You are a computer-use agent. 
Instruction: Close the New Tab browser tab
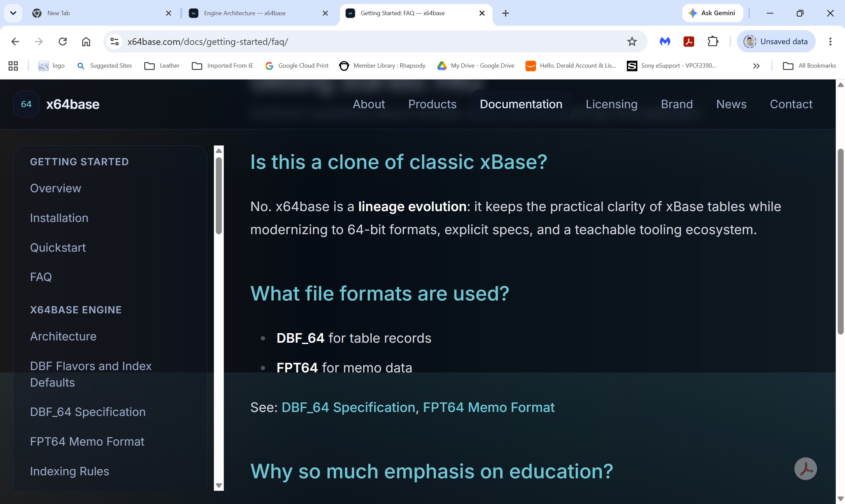point(169,13)
